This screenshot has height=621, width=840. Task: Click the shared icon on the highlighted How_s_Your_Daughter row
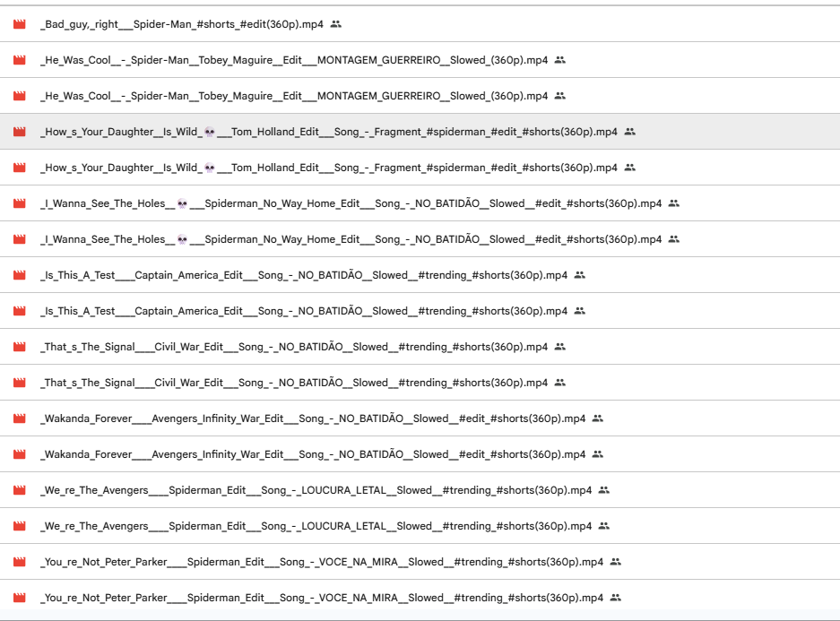pos(630,132)
